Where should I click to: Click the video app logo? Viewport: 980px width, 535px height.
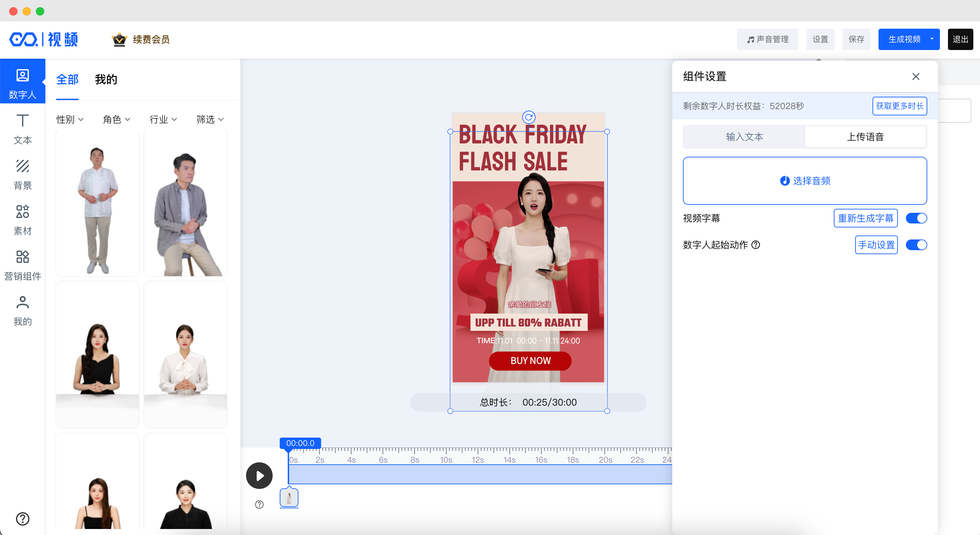(x=44, y=39)
